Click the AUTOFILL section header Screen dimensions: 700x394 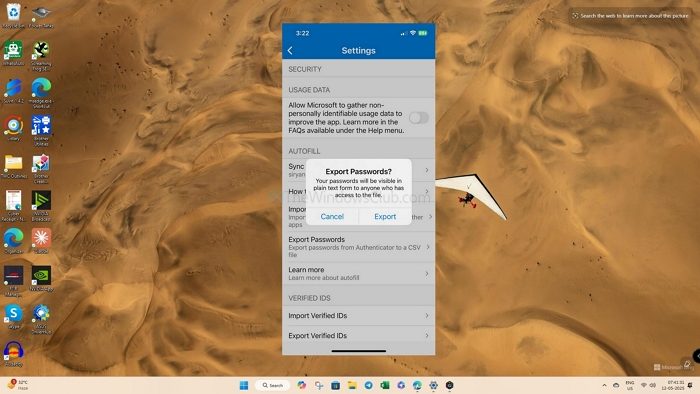[x=304, y=151]
